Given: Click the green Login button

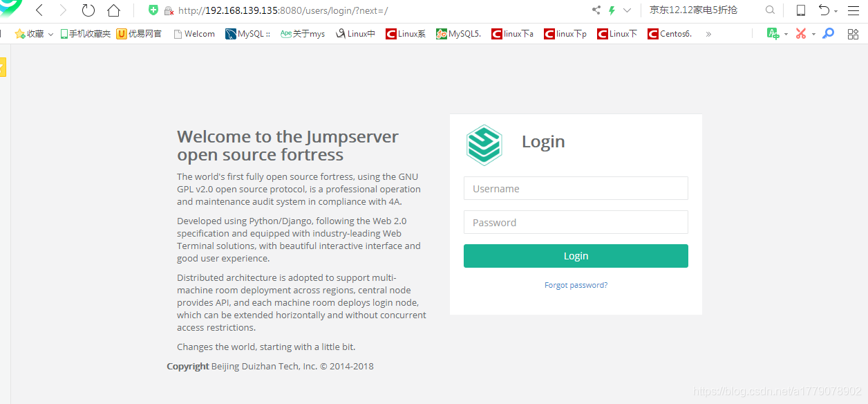Looking at the screenshot, I should point(576,256).
